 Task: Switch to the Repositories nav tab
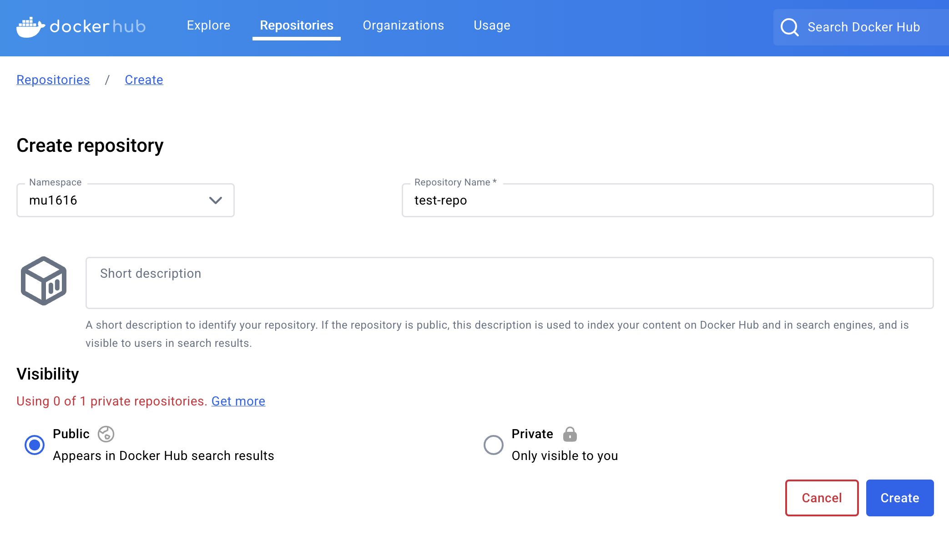tap(297, 25)
